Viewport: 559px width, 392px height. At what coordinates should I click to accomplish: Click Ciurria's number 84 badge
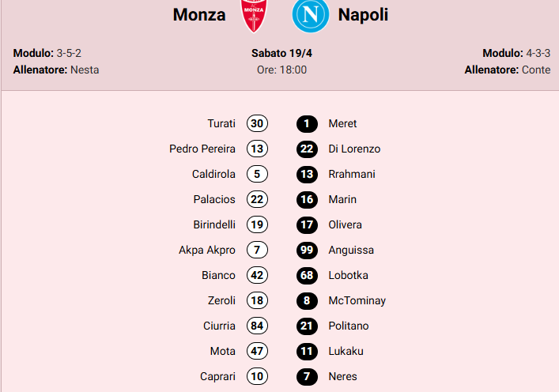257,326
